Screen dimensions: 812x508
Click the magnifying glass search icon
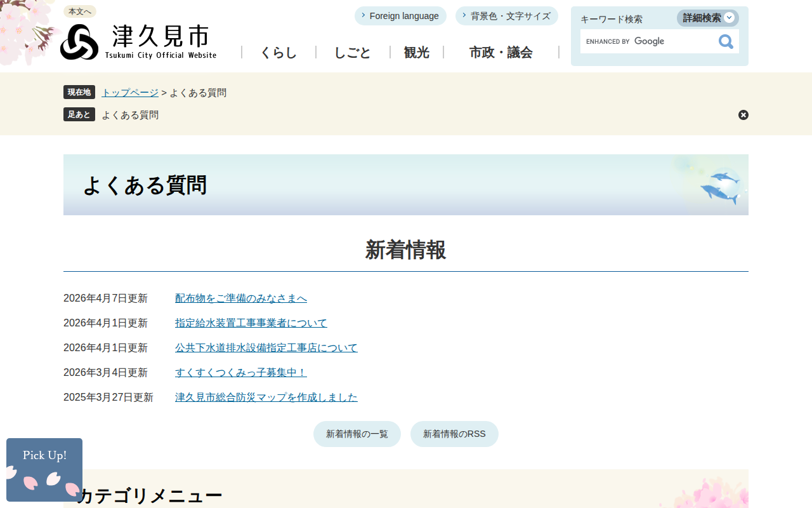tap(726, 41)
